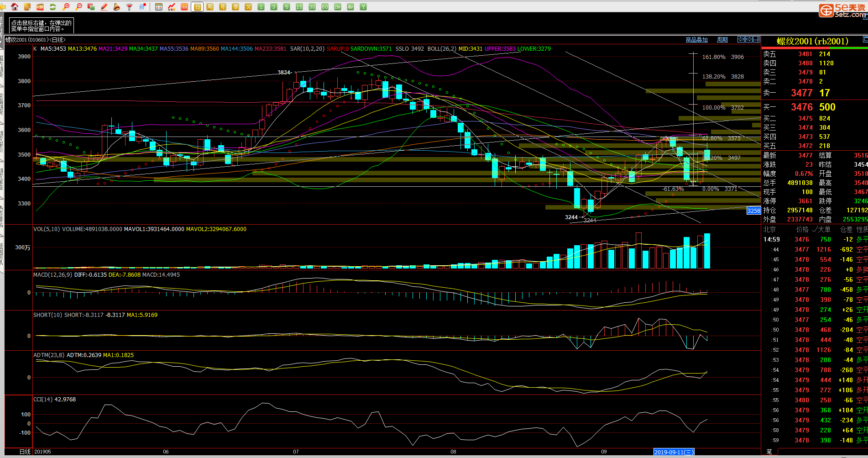Toggle the side panel layout icon
The width and height of the screenshot is (868, 458).
757,40
